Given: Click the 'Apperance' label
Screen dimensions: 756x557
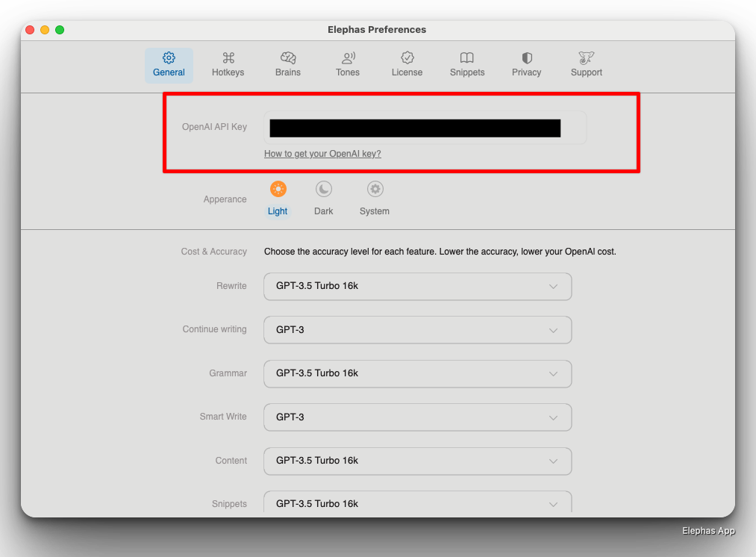Looking at the screenshot, I should (225, 199).
